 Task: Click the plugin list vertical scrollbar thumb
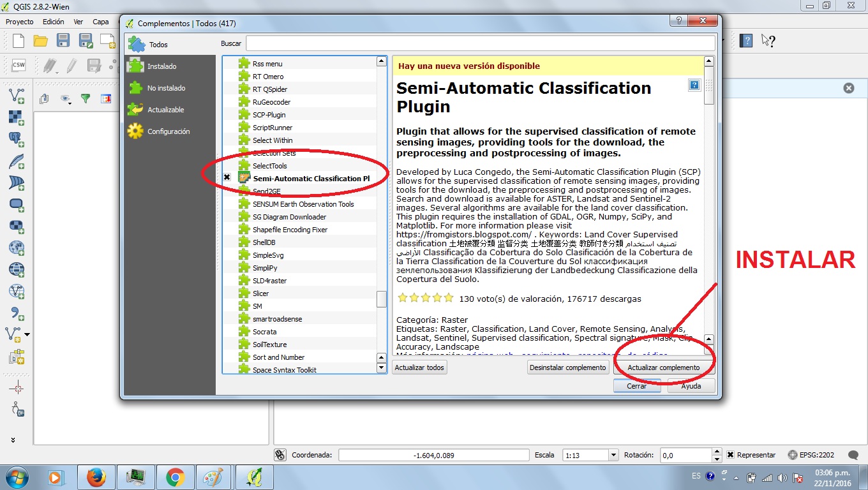click(382, 299)
